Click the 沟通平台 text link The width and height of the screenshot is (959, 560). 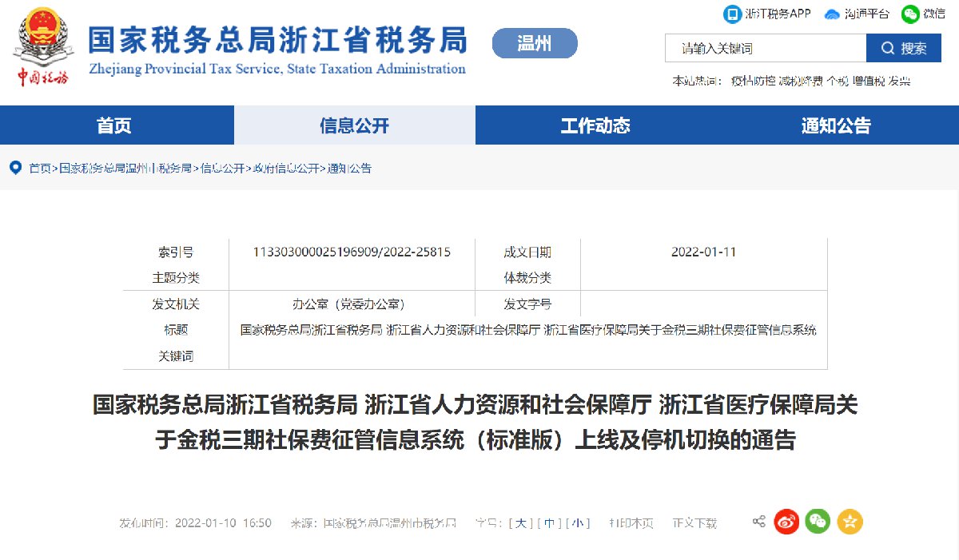[867, 14]
